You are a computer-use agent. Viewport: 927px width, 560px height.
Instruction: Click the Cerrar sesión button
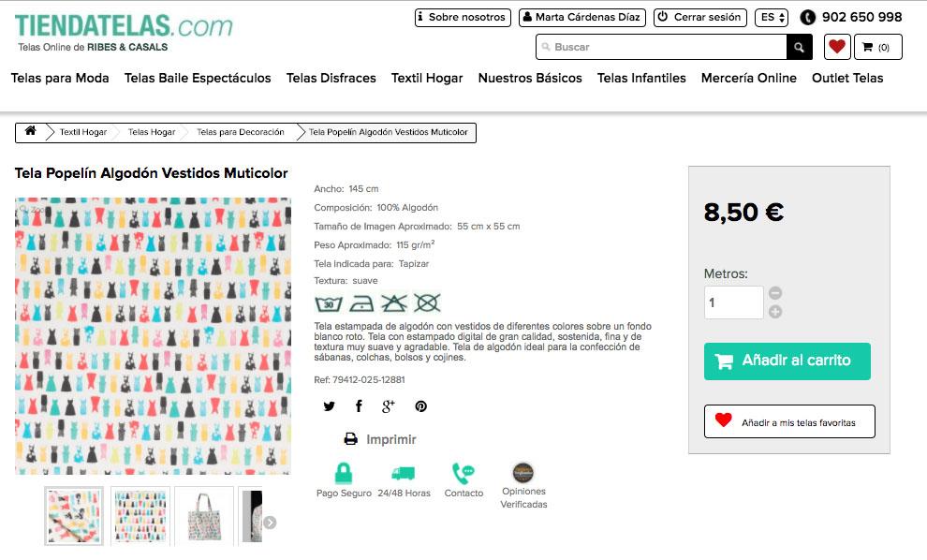pyautogui.click(x=699, y=17)
